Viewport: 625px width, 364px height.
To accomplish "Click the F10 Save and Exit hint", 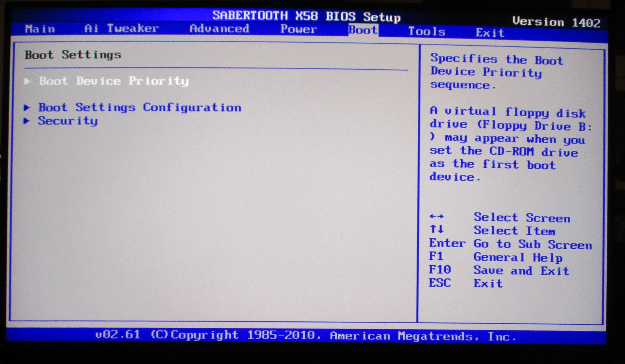I will click(499, 270).
